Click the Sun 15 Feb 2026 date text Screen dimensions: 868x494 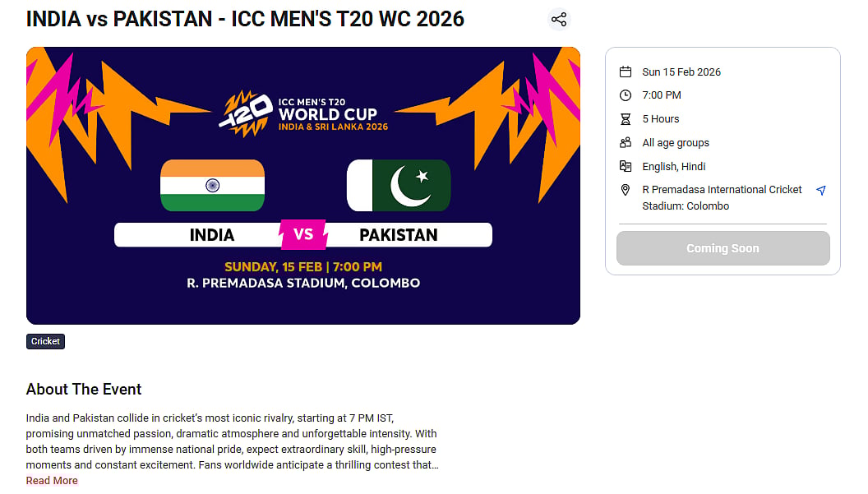coord(681,72)
